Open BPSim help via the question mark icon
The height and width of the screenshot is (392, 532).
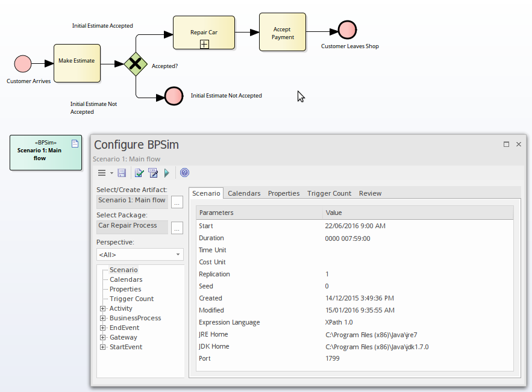click(184, 173)
